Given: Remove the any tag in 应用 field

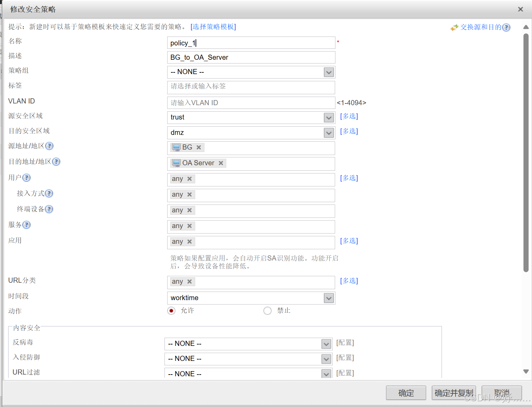Looking at the screenshot, I should [x=189, y=242].
